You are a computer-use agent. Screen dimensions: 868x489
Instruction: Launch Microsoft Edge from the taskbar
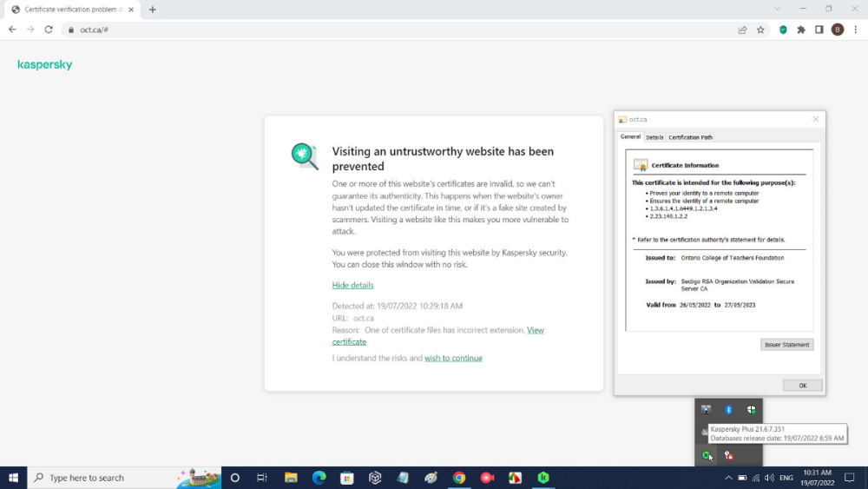[x=319, y=478]
